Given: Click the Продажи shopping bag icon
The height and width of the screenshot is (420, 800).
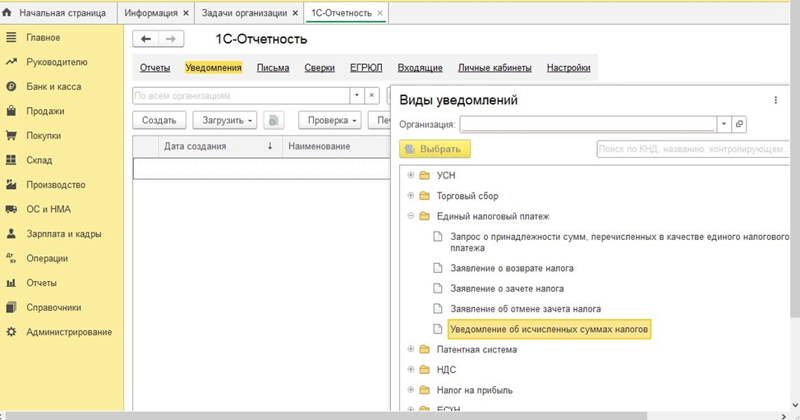Looking at the screenshot, I should click(11, 111).
